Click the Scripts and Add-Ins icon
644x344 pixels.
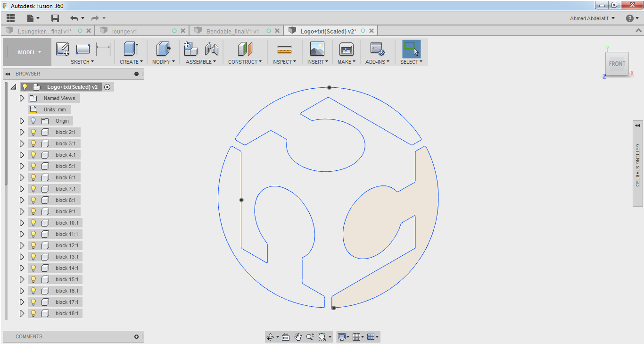pyautogui.click(x=377, y=49)
